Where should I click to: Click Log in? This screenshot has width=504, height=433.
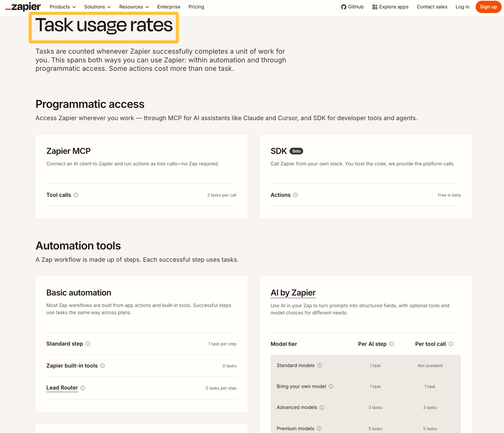click(462, 7)
